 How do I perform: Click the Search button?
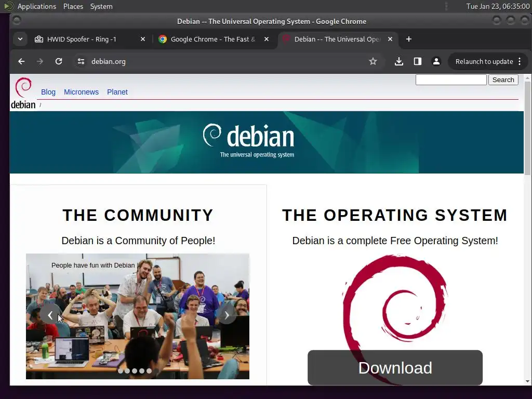tap(503, 79)
